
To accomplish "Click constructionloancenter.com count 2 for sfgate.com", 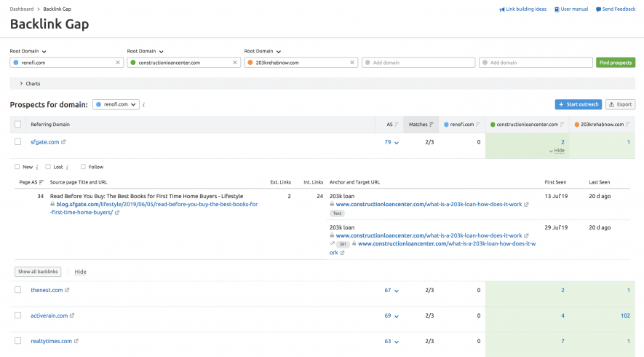I will pyautogui.click(x=562, y=142).
